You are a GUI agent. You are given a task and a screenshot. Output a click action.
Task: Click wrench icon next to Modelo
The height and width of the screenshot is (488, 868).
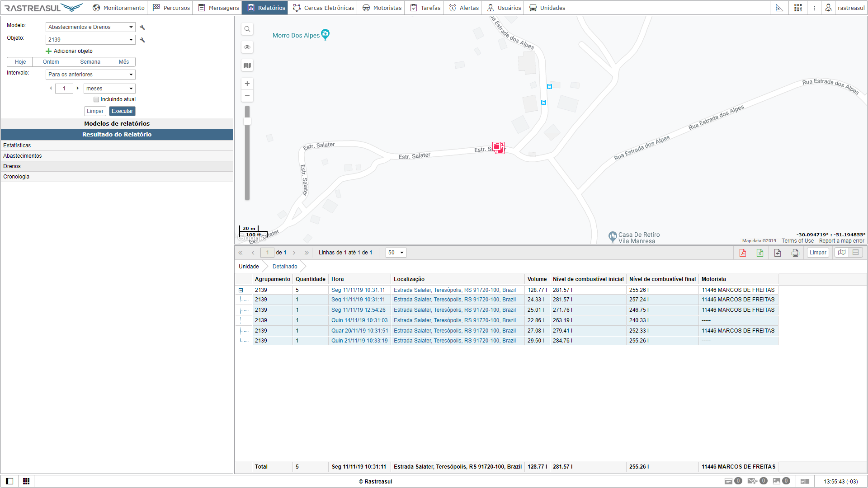[142, 28]
